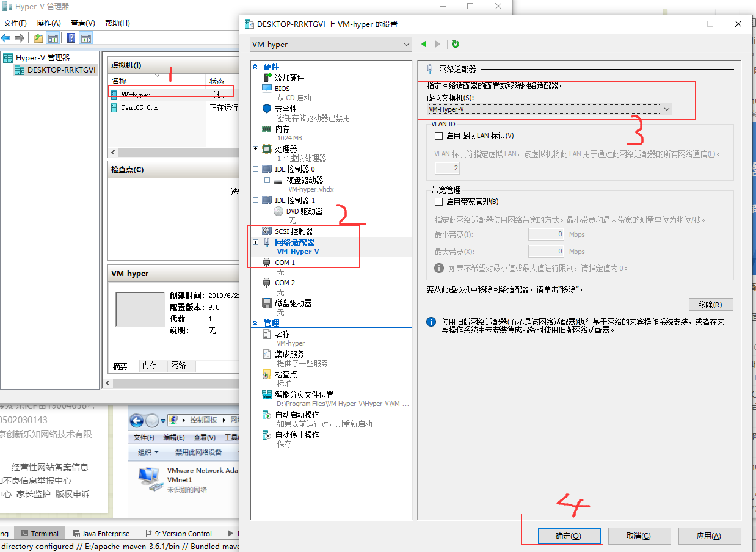
Task: Select the 智能分页文件位置 item
Action: coord(304,394)
